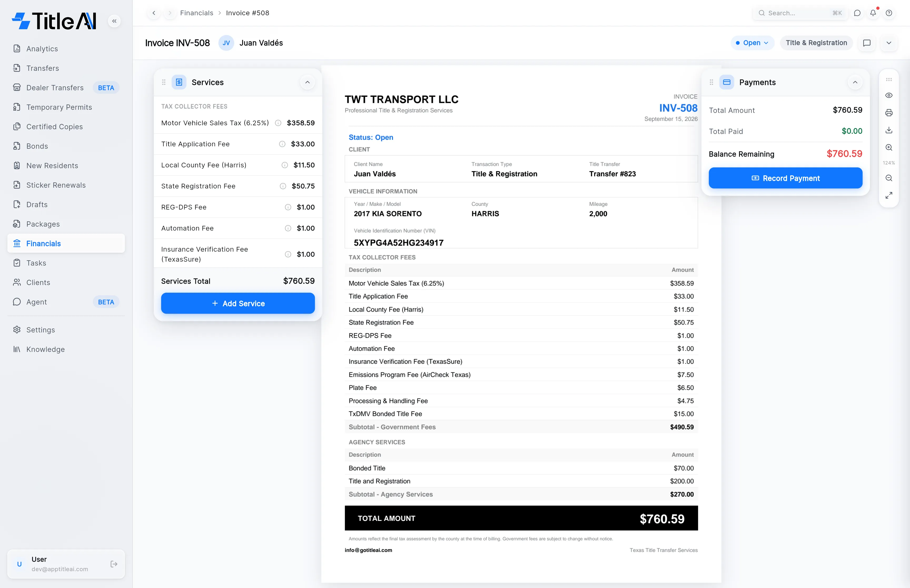
Task: Click the VIN 5XYPG4A52HG234917
Action: coord(399,243)
